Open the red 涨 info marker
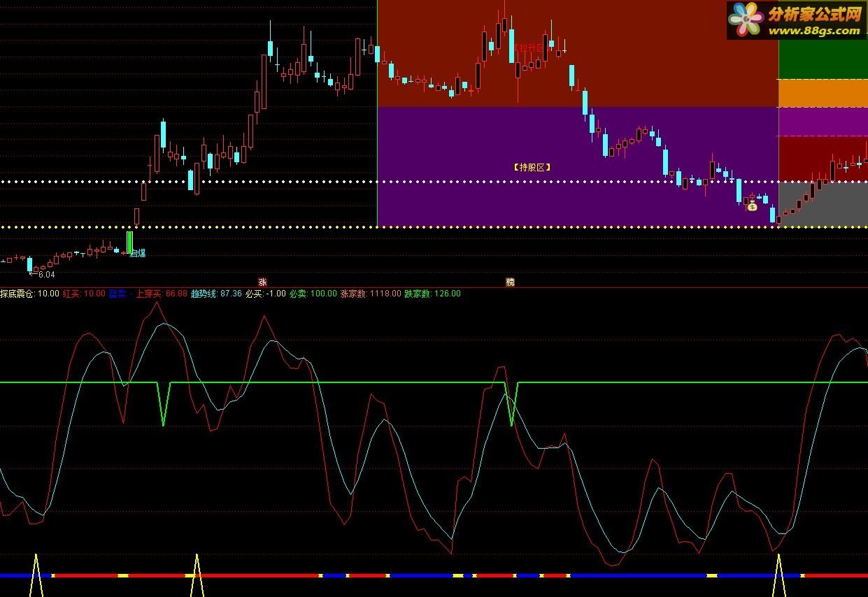This screenshot has height=597, width=868. (x=263, y=282)
